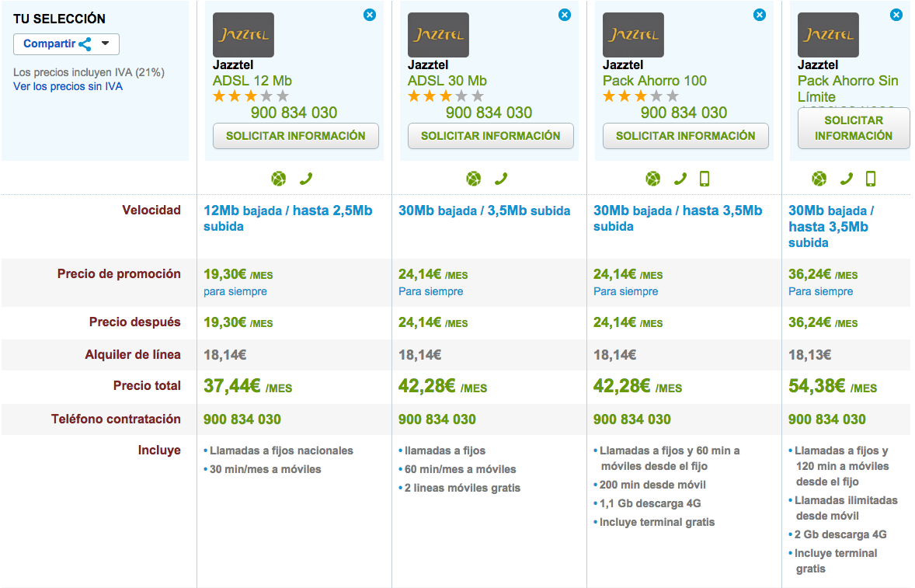Click star rating of ADSL 12 Mb

tap(251, 96)
